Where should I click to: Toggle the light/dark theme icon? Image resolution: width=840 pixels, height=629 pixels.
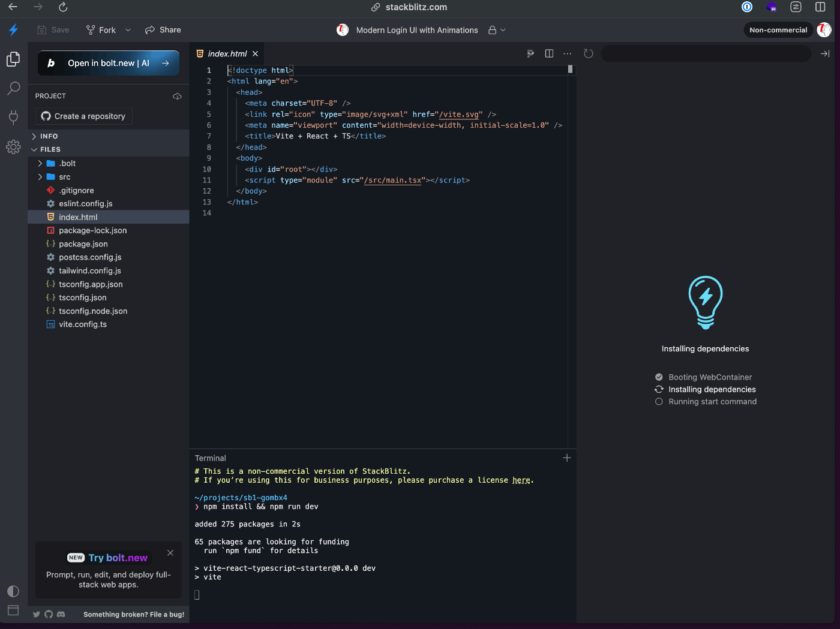click(x=13, y=591)
